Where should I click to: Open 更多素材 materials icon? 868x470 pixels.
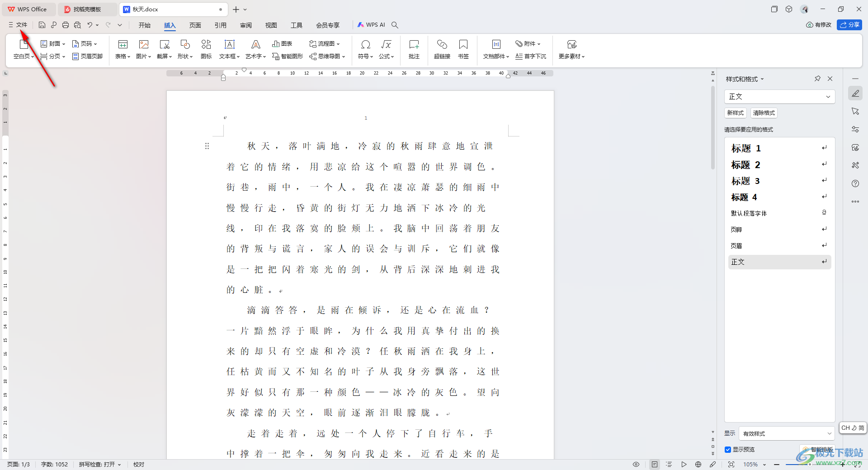pyautogui.click(x=572, y=44)
